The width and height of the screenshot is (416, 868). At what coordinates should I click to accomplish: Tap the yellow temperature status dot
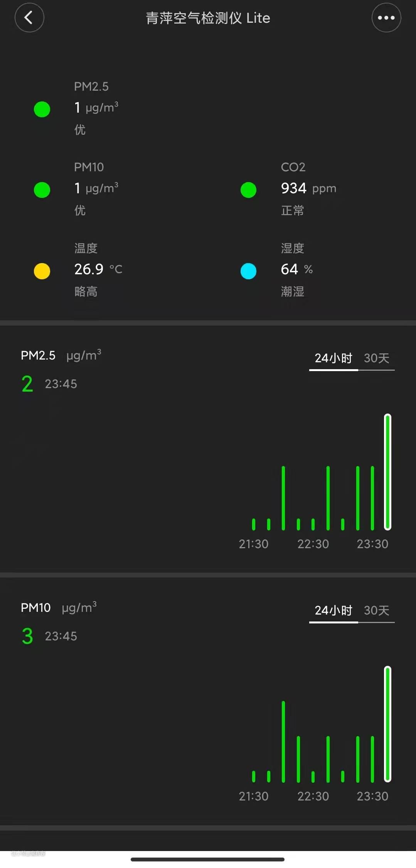point(42,271)
